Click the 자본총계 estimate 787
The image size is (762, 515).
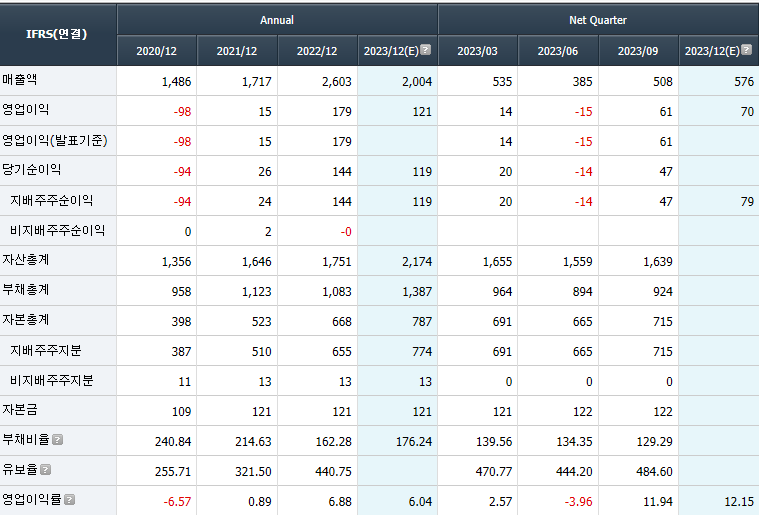pos(422,322)
